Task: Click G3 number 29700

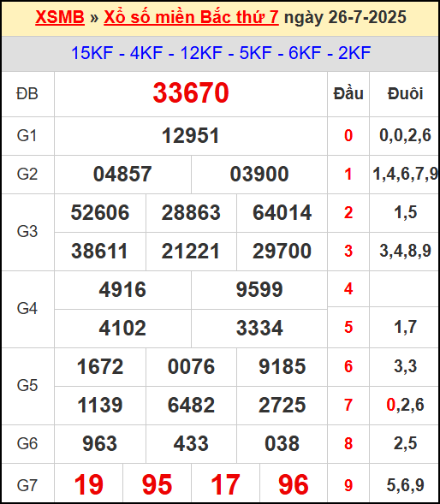Action: (282, 251)
